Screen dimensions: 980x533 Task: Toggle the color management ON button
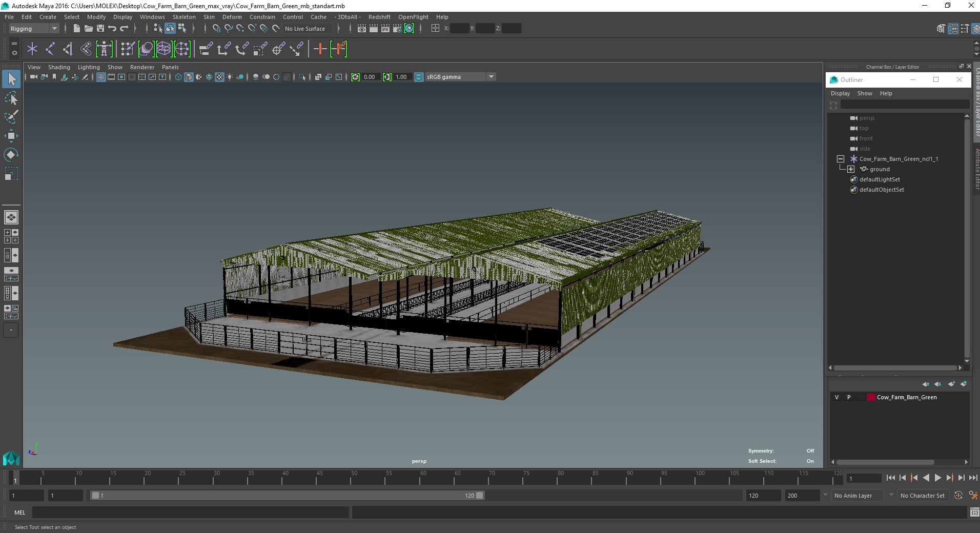click(419, 77)
